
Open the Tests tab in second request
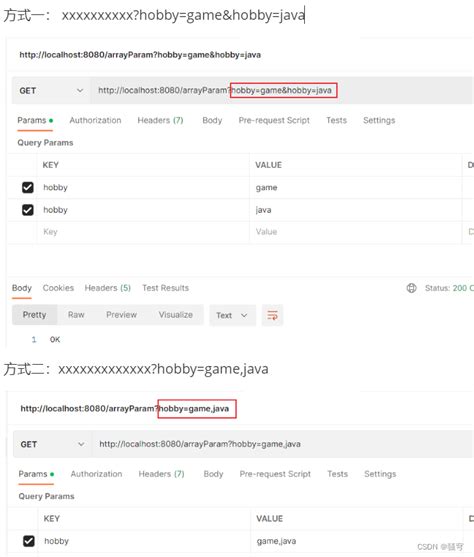pos(338,474)
